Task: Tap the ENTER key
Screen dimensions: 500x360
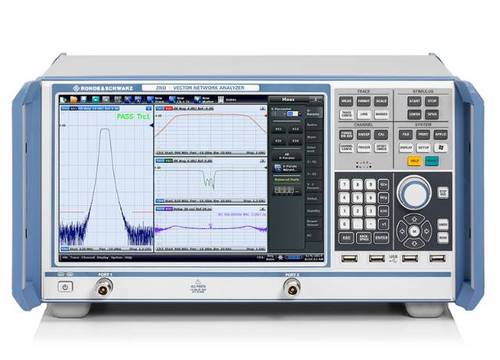Action: pyautogui.click(x=381, y=238)
